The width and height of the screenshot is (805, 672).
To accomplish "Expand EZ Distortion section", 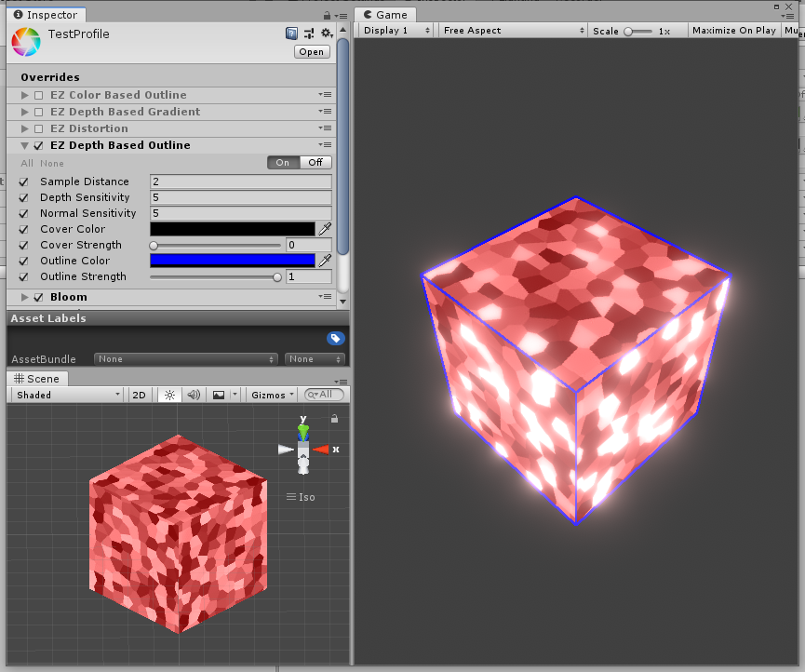I will coord(24,128).
